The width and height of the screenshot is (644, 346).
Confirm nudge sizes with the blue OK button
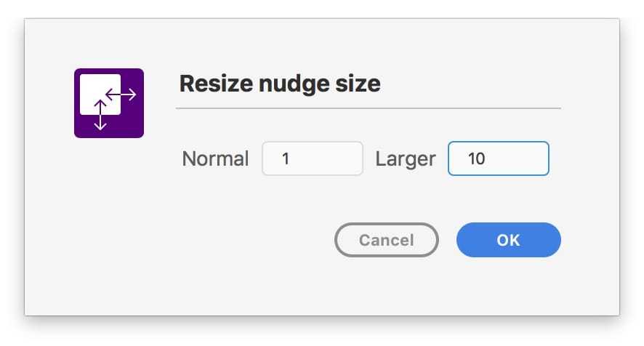508,240
